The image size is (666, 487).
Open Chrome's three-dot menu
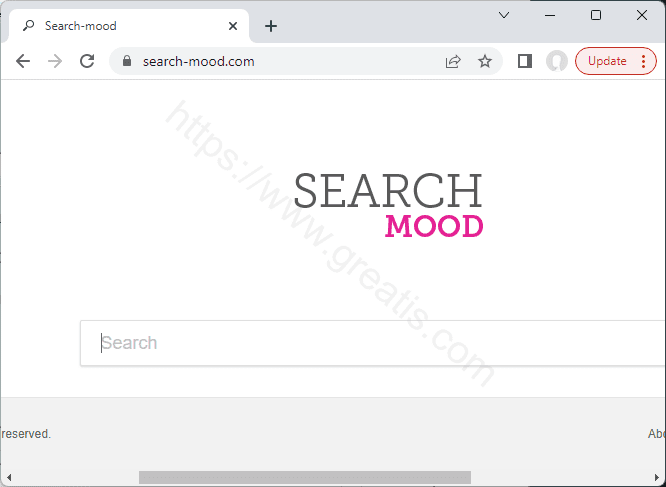tap(643, 61)
